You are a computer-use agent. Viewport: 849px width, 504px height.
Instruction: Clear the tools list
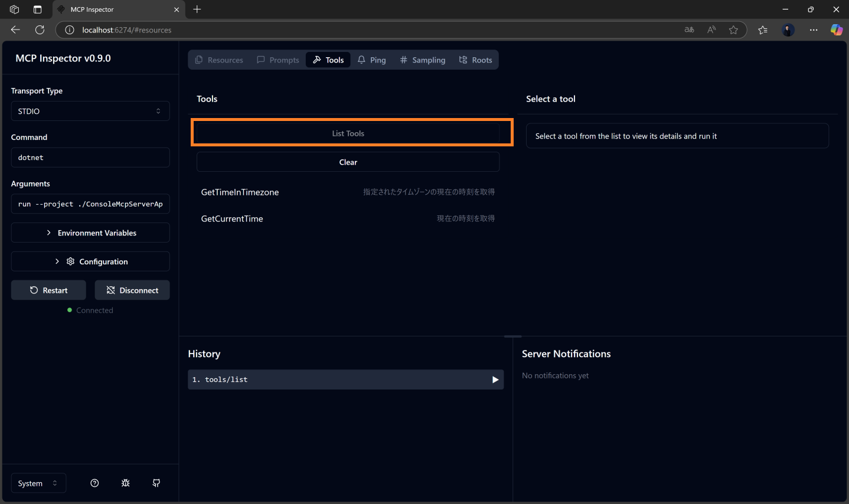pyautogui.click(x=348, y=162)
